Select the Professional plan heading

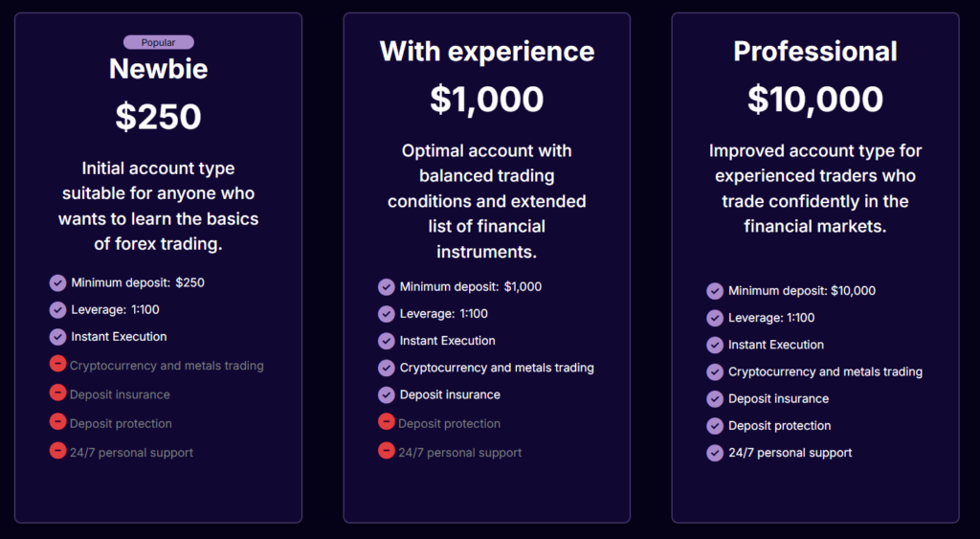[x=815, y=51]
